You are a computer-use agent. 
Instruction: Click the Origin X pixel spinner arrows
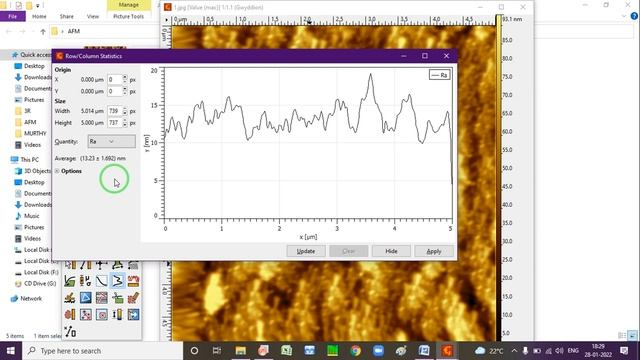[x=125, y=80]
